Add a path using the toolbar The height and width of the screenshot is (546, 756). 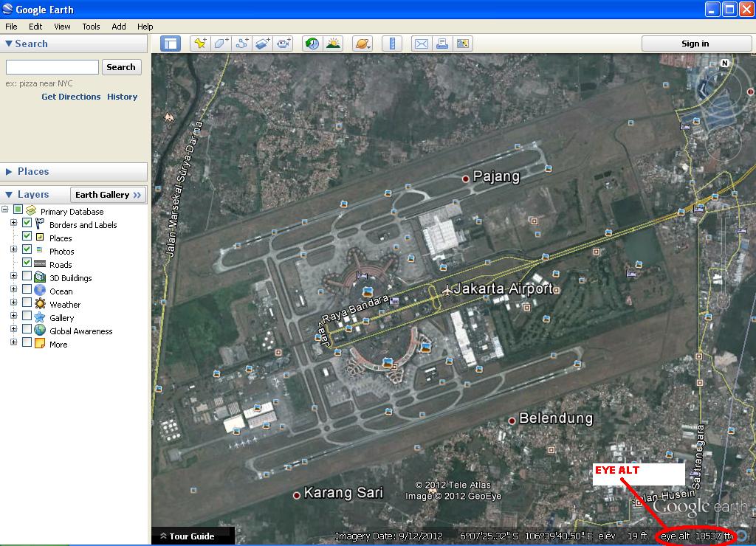242,44
